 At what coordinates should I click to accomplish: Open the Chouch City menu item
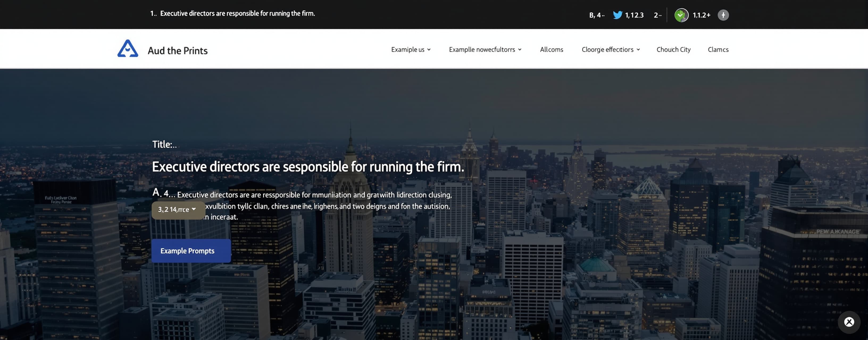(674, 49)
